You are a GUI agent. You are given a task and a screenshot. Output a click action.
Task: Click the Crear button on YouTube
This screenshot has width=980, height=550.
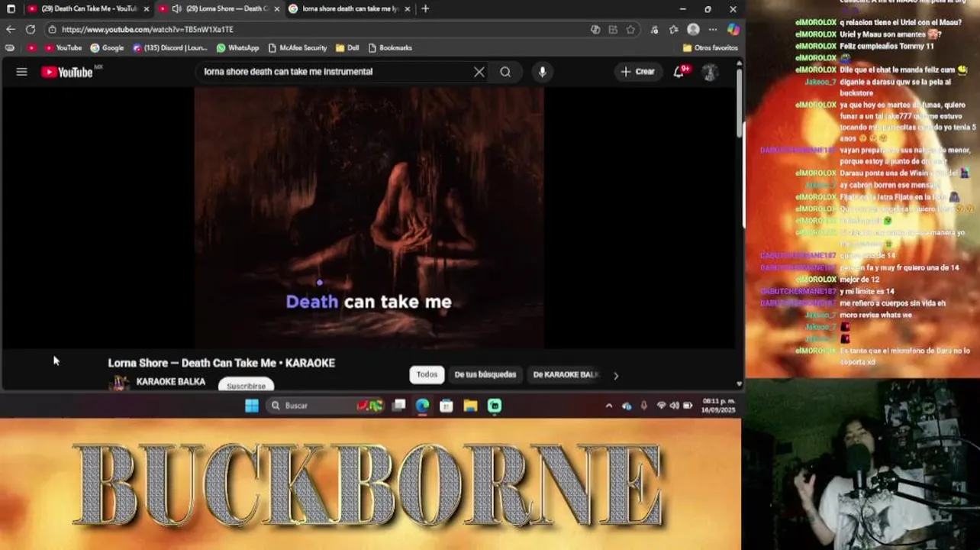637,72
